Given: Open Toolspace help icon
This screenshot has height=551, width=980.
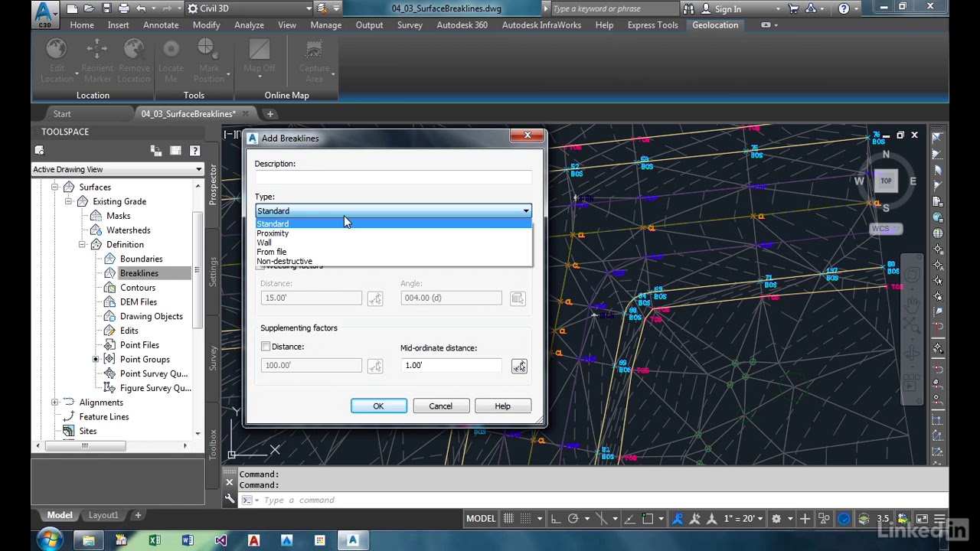Looking at the screenshot, I should [194, 151].
